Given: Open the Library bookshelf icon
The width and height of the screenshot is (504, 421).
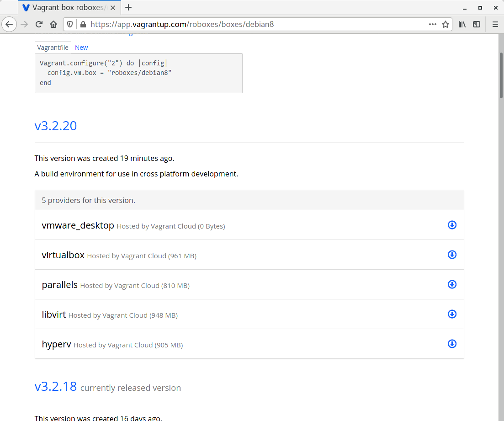Looking at the screenshot, I should click(x=462, y=24).
